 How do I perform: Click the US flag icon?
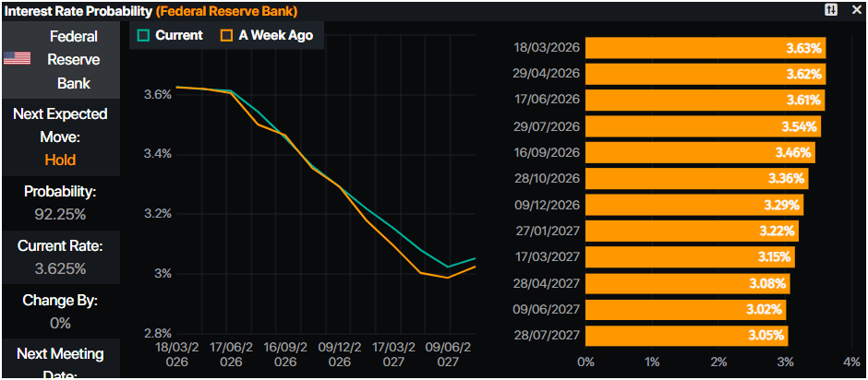point(18,59)
